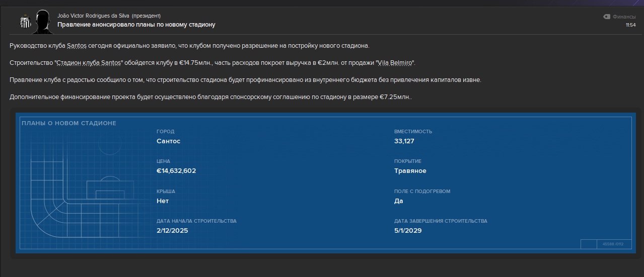The height and width of the screenshot is (277, 644).
Task: Click the city value Сантос
Action: (x=168, y=141)
